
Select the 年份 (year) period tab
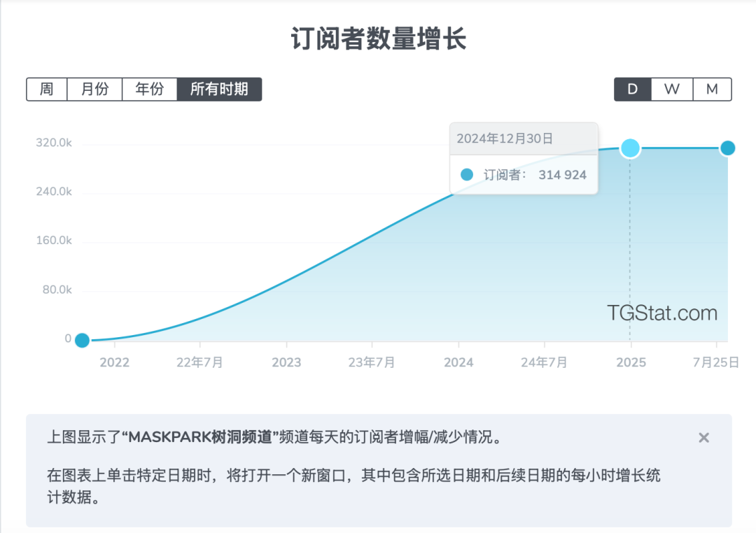[150, 89]
